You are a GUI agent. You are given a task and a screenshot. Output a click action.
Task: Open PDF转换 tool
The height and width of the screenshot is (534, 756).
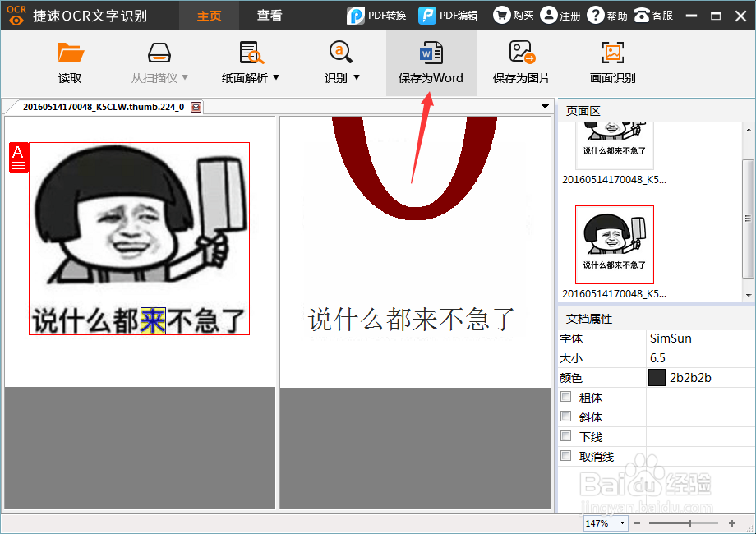(x=376, y=16)
